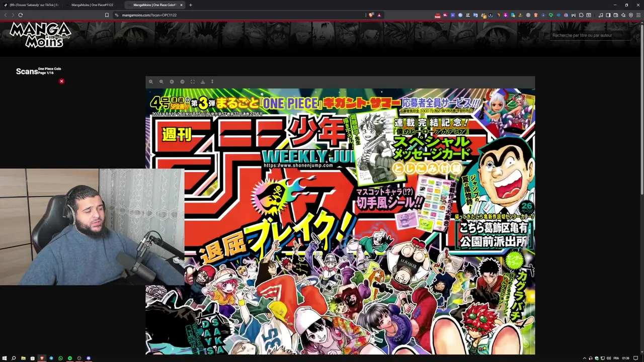Screen dimensions: 644x362
Task: Click the 'Scans' heading
Action: (27, 71)
